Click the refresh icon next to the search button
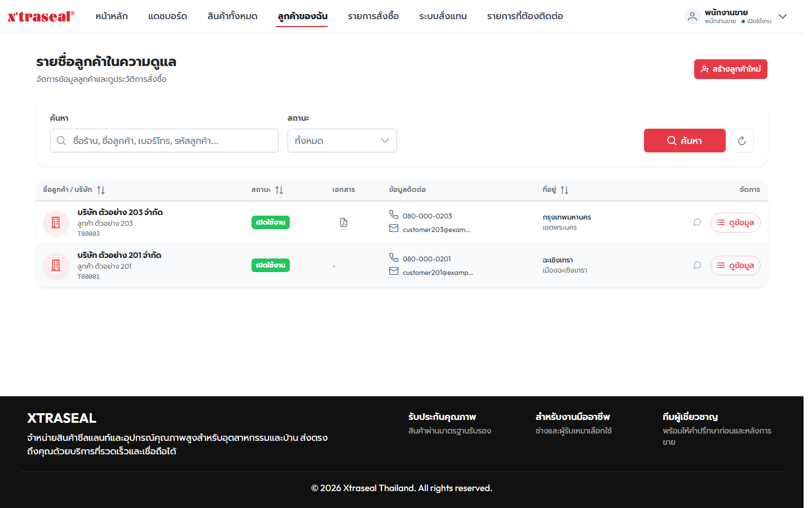The height and width of the screenshot is (508, 812). pyautogui.click(x=742, y=141)
